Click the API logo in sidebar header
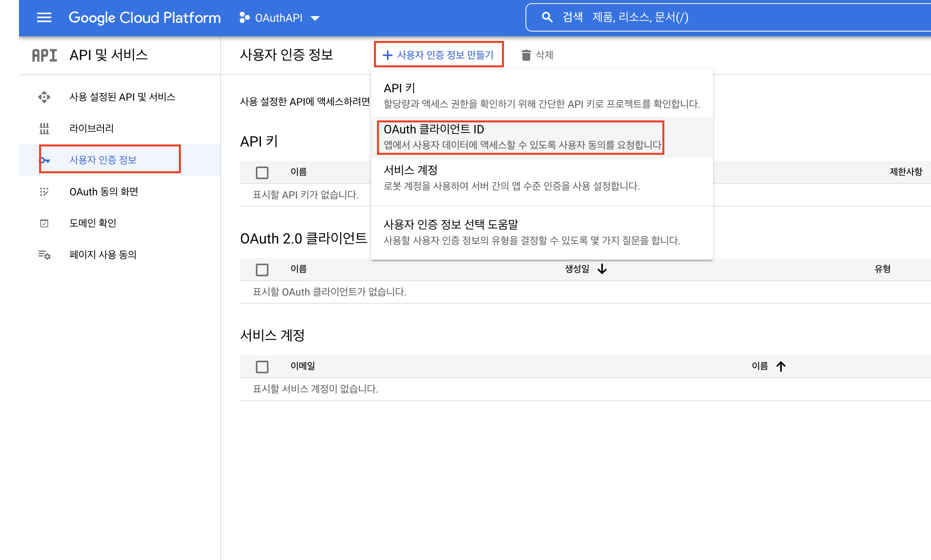This screenshot has width=931, height=560. pyautogui.click(x=44, y=55)
